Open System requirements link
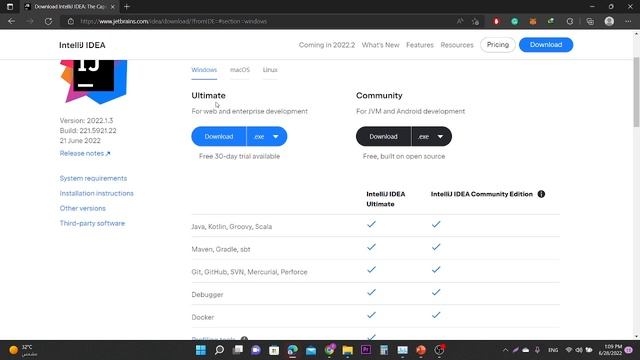Image resolution: width=640 pixels, height=360 pixels. pos(93,178)
